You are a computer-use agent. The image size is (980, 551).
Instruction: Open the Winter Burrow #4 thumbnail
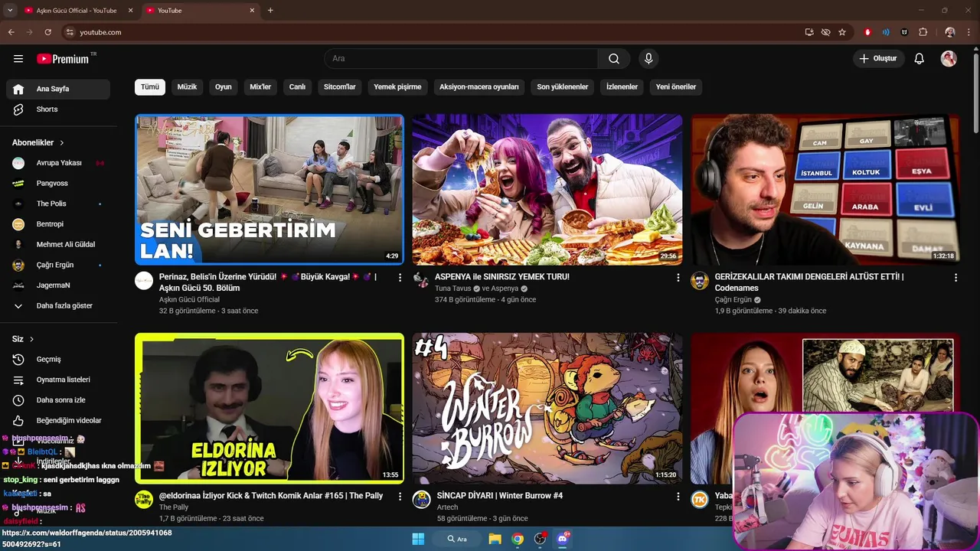pyautogui.click(x=547, y=408)
